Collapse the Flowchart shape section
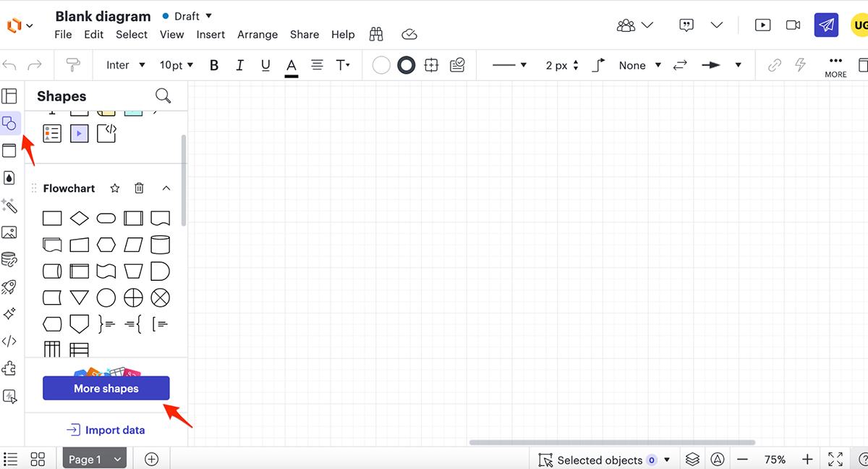This screenshot has height=469, width=868. click(166, 188)
